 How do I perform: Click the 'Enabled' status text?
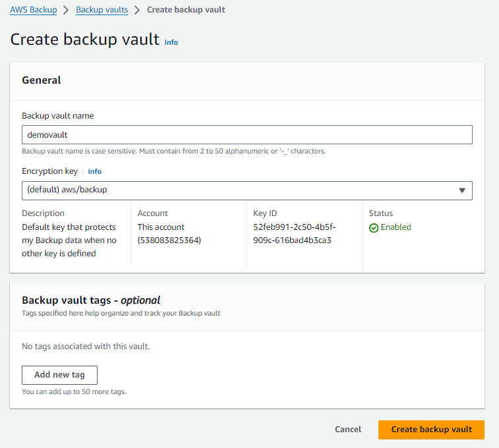click(396, 227)
